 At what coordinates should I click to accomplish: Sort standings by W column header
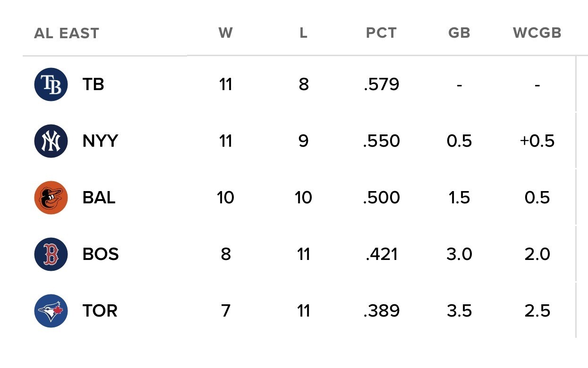point(226,33)
